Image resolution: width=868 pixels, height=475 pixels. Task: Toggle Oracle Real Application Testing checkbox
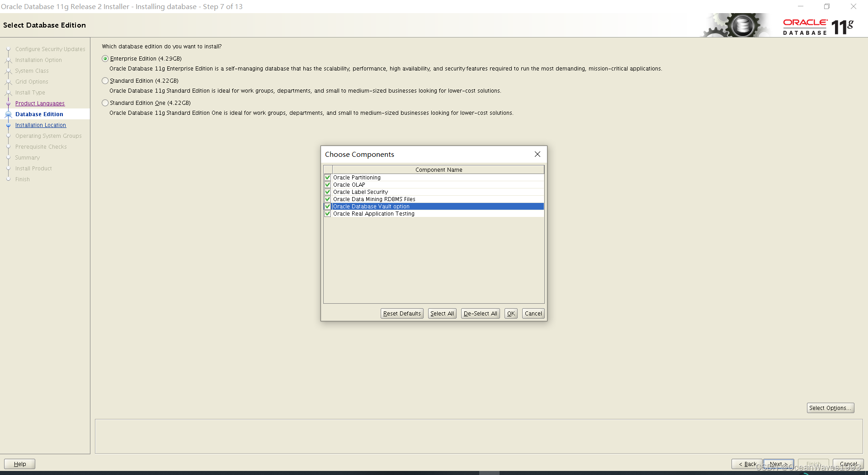(328, 214)
